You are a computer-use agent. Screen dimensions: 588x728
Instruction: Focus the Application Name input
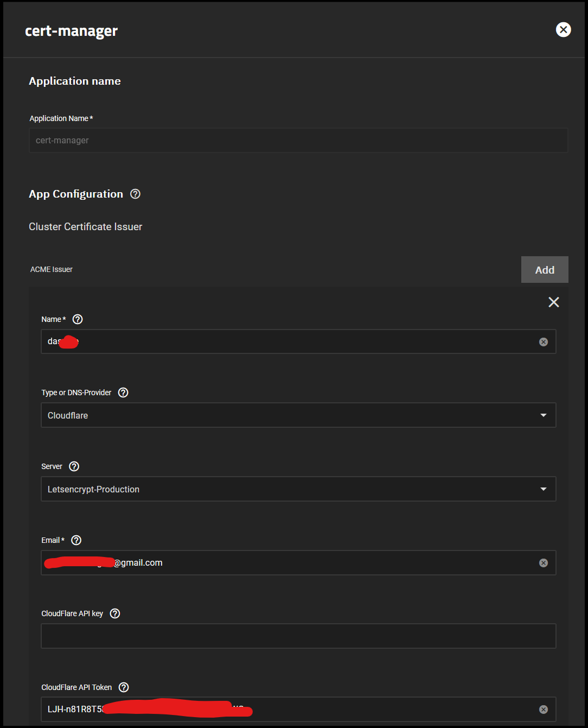click(x=298, y=140)
